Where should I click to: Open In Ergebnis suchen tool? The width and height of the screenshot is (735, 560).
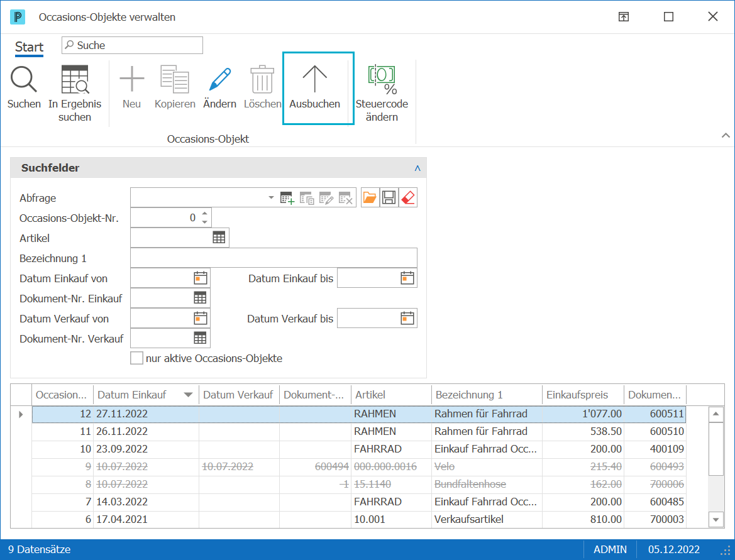click(x=75, y=80)
